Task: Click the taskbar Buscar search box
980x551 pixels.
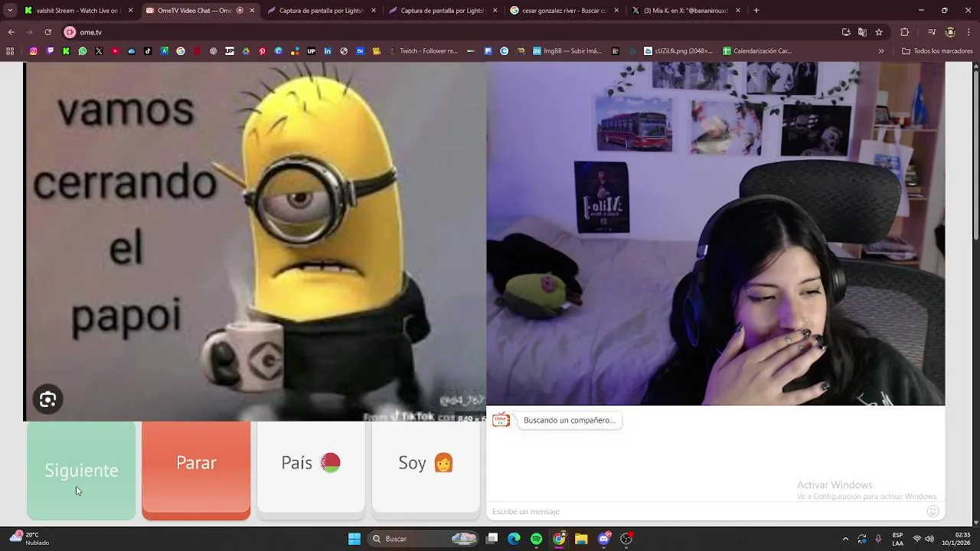Action: tap(424, 539)
